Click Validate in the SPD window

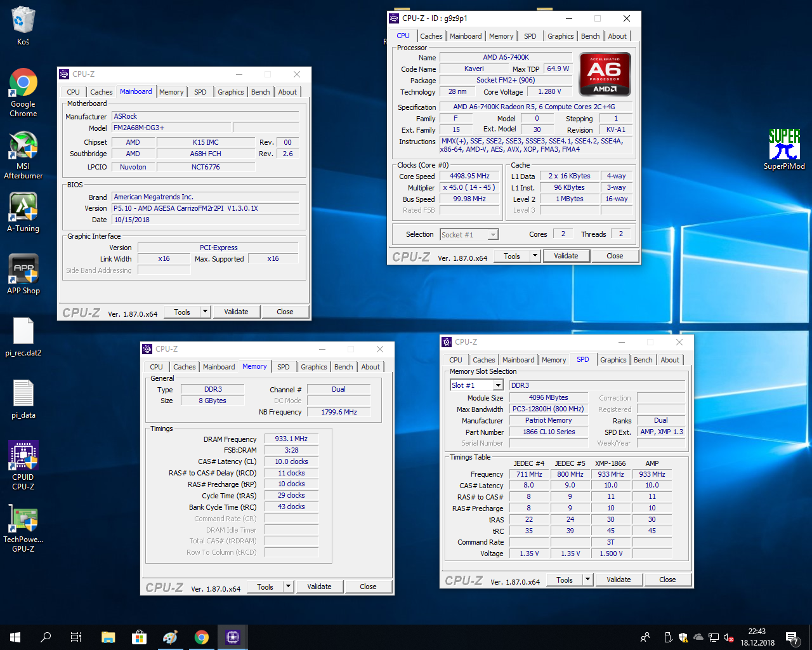(619, 580)
